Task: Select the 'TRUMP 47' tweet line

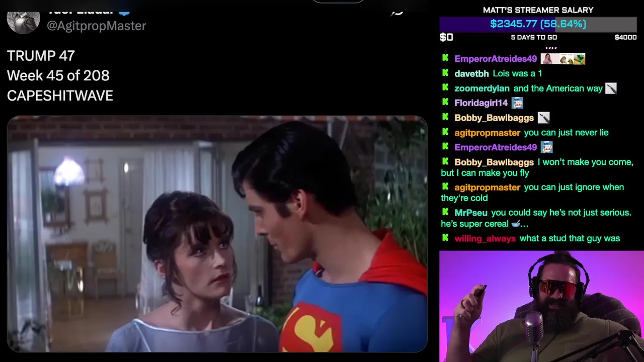Action: point(41,55)
